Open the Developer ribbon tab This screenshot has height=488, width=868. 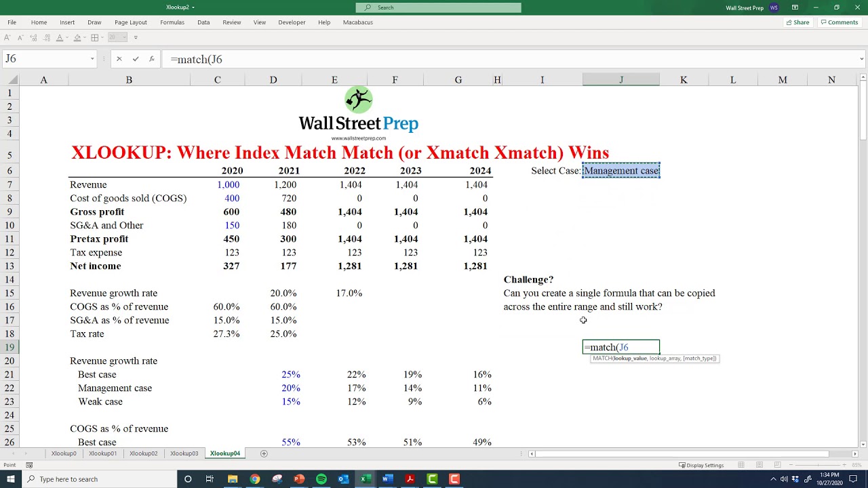pos(292,22)
